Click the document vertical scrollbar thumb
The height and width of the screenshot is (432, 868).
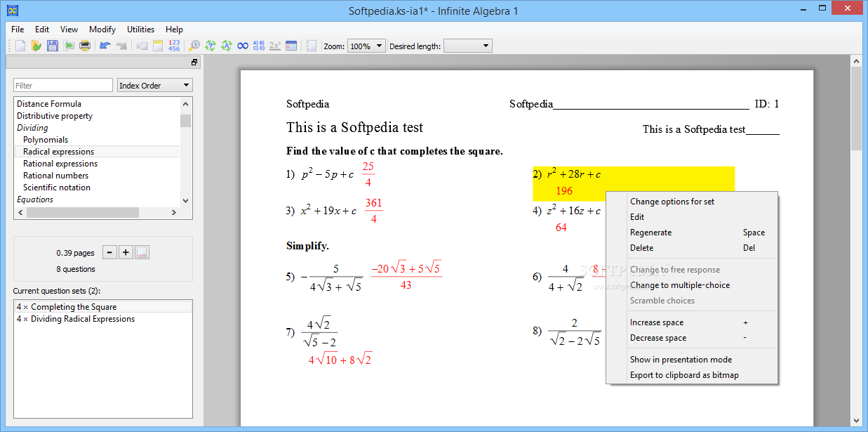pos(856,110)
